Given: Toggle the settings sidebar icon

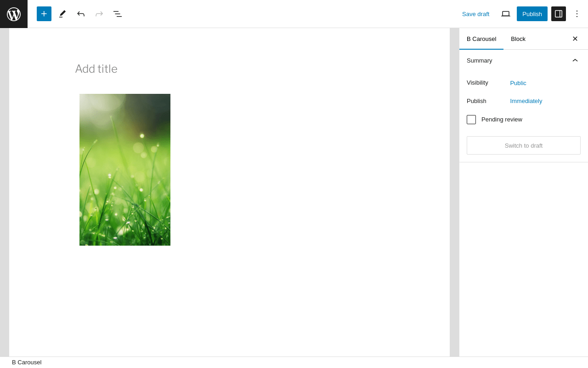Looking at the screenshot, I should 559,14.
